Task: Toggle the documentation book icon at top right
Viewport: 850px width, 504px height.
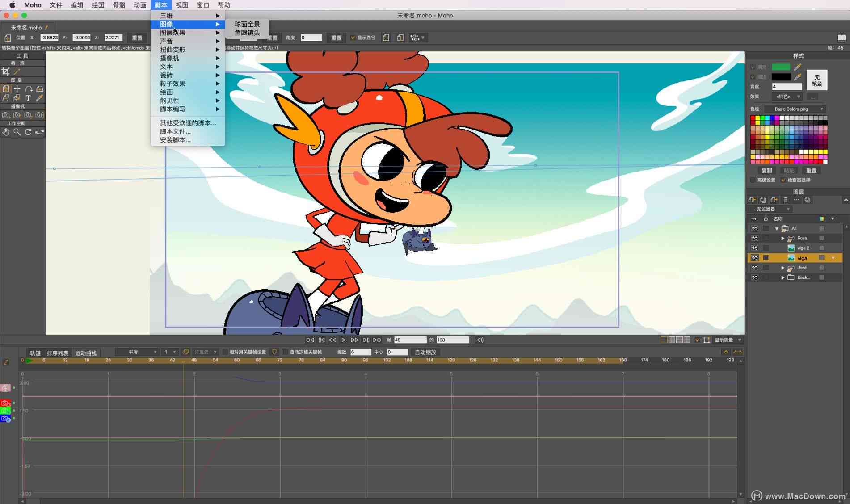Action: pyautogui.click(x=842, y=38)
